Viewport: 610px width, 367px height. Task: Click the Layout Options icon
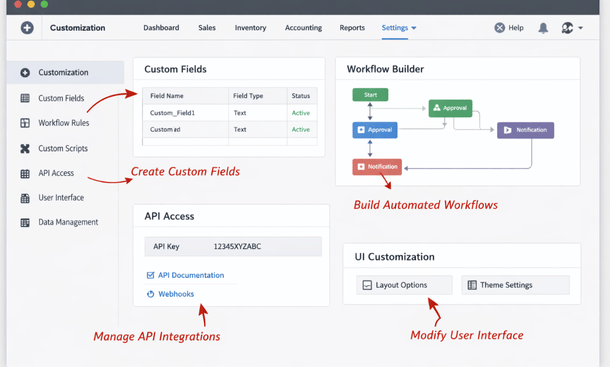tap(367, 285)
